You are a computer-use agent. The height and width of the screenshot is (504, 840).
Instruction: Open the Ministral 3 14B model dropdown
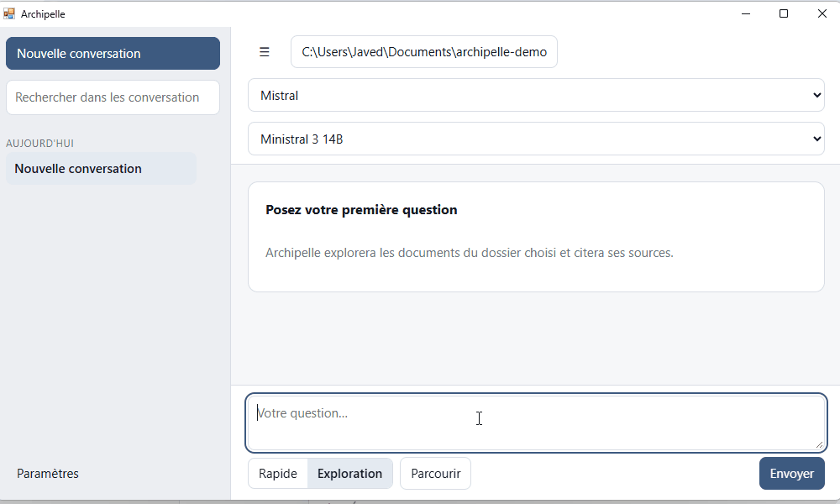coord(536,139)
